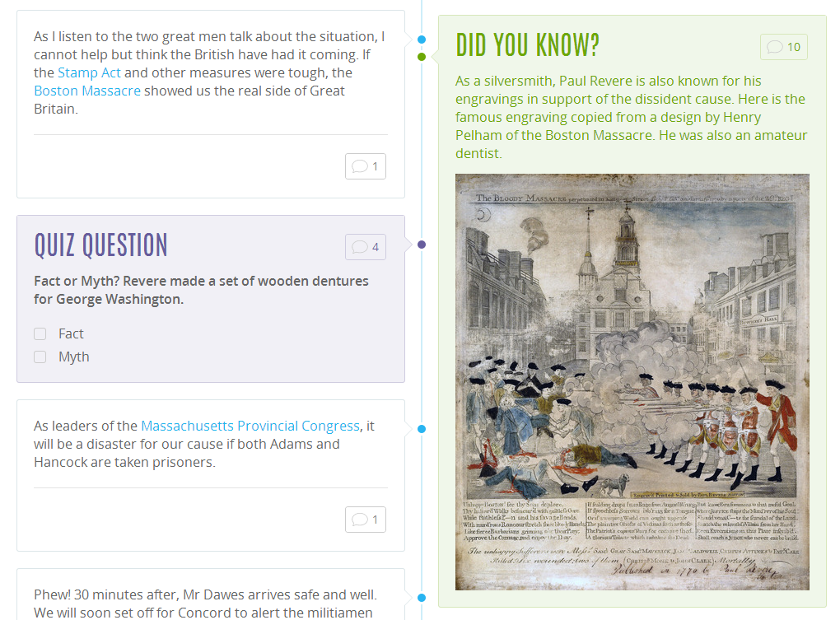View the 4 comments on Quiz Question
Screen dimensions: 840x620
point(365,246)
